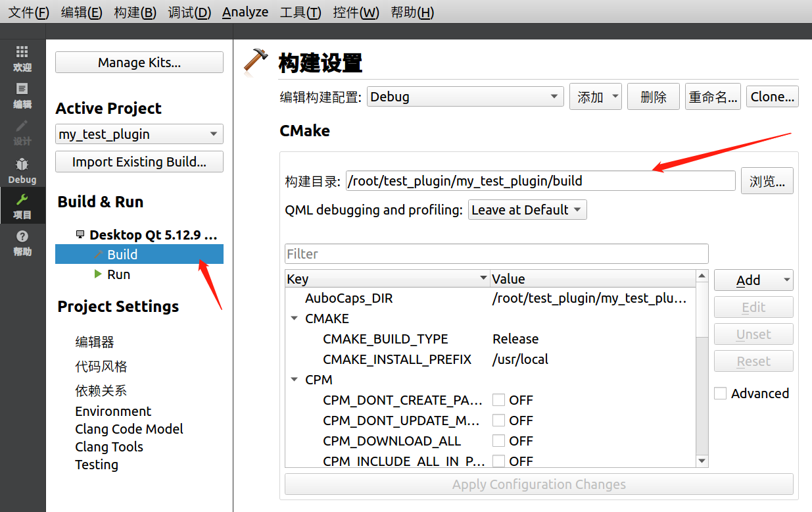812x512 pixels.
Task: Open the 文件(F) menu
Action: point(28,12)
